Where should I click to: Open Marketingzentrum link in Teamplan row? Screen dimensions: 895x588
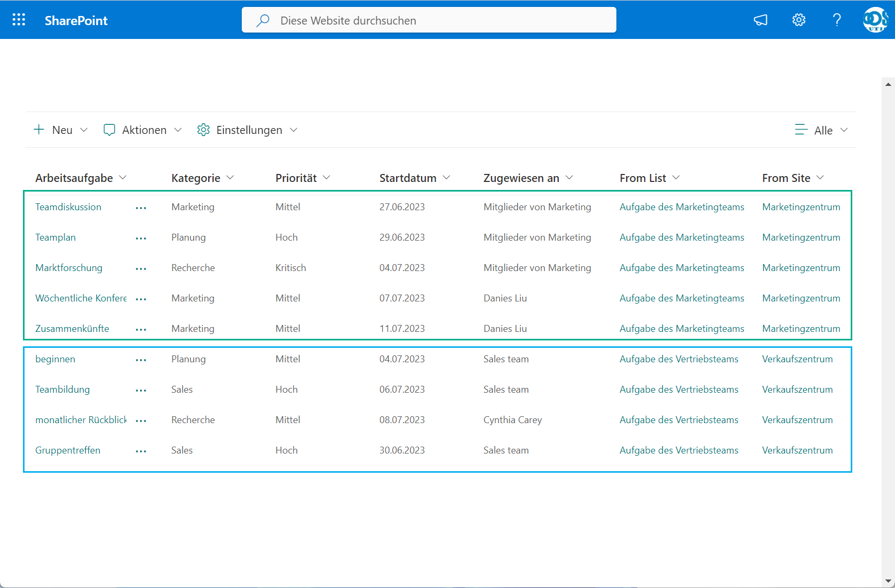click(x=801, y=237)
